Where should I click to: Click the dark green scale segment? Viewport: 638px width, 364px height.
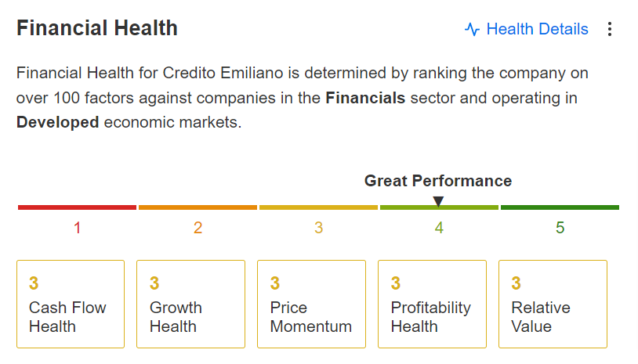coord(560,207)
